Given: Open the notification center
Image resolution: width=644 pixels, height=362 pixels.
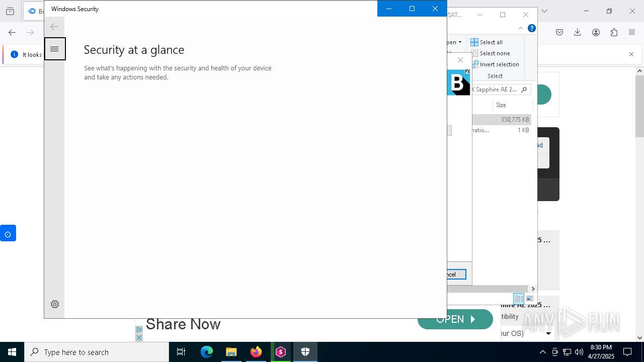Looking at the screenshot, I should pos(628,352).
